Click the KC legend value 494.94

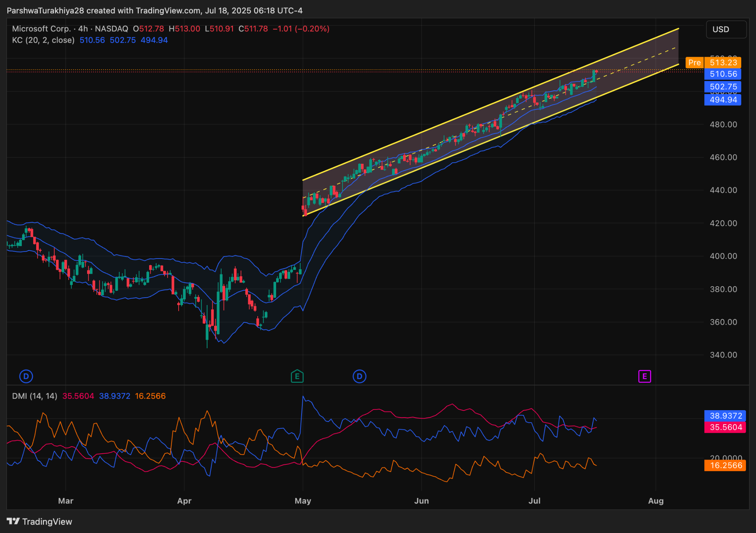click(154, 40)
